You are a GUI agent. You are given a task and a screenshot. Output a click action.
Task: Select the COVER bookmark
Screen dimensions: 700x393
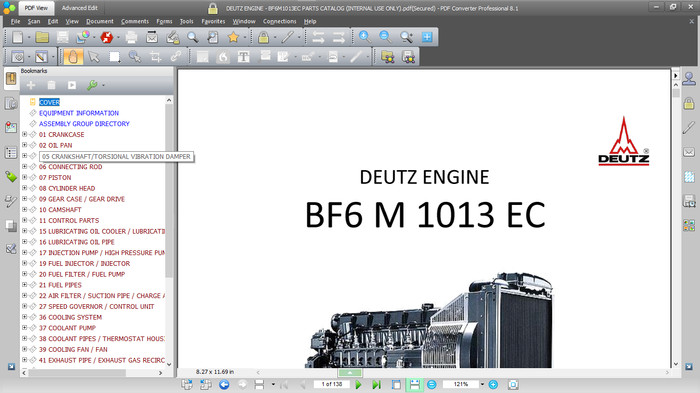click(x=49, y=102)
